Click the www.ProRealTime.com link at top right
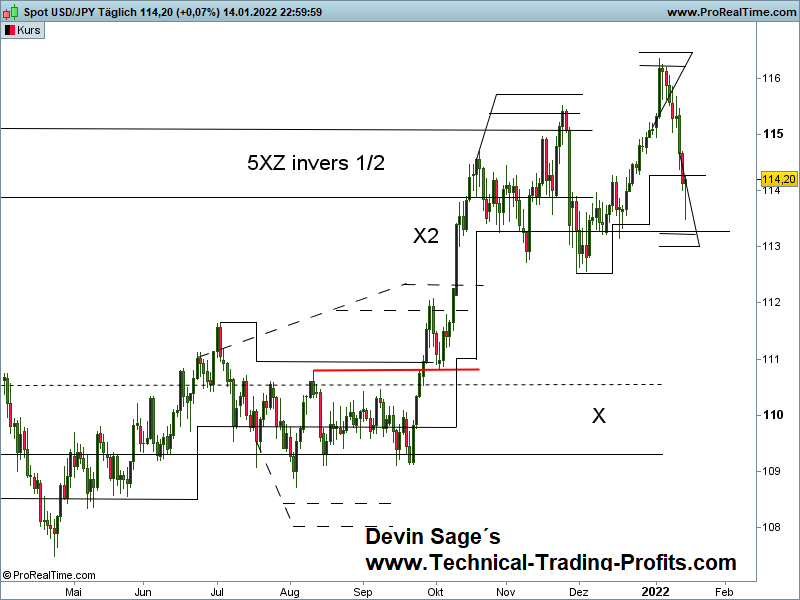 731,12
